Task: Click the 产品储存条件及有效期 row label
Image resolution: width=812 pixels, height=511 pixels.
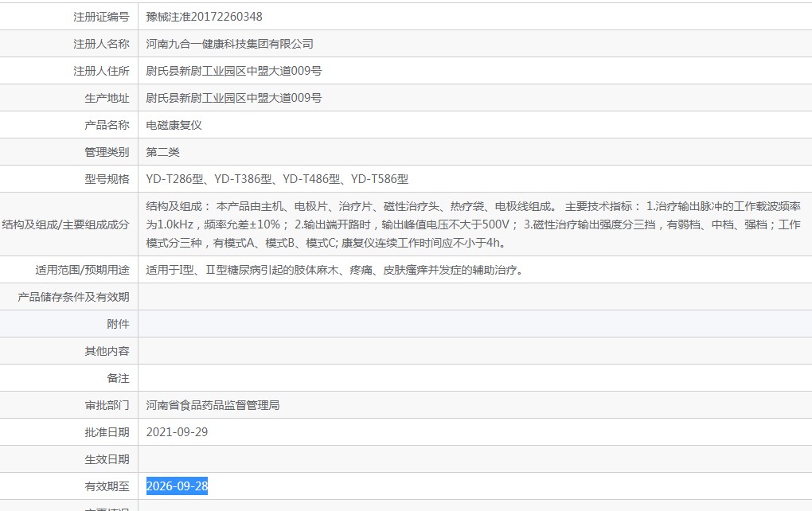Action: [x=73, y=297]
